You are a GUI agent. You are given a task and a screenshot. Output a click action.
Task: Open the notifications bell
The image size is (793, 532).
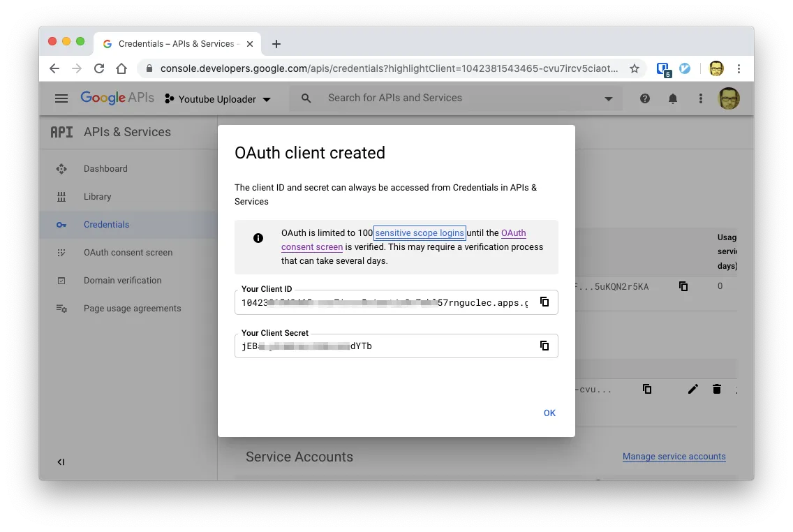(x=673, y=98)
